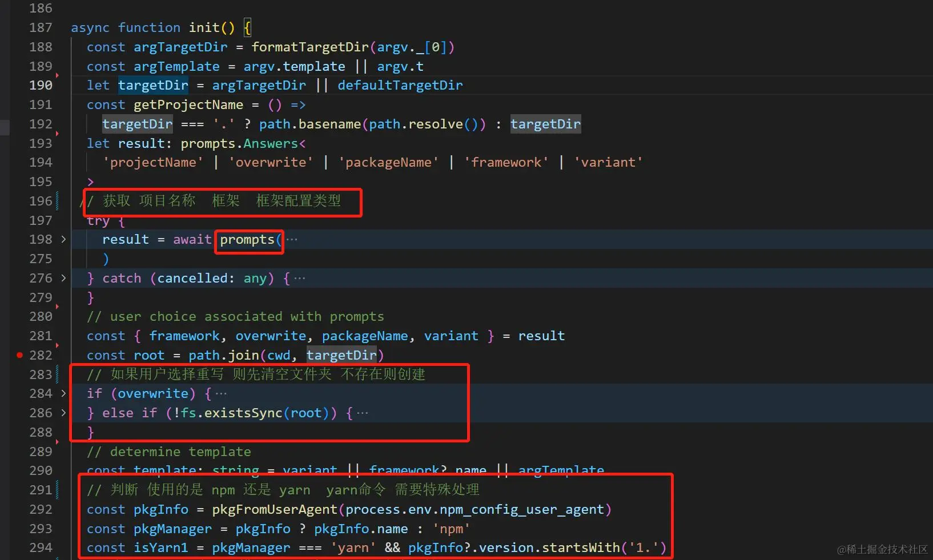Expand folded code at line 198
Viewport: 933px width, 560px height.
click(x=63, y=240)
